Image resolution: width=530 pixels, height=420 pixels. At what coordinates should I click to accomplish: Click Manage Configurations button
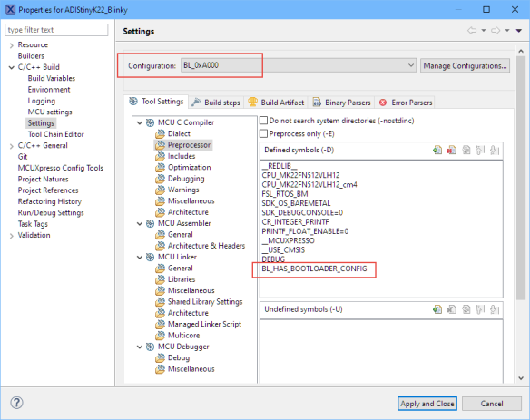pos(465,65)
